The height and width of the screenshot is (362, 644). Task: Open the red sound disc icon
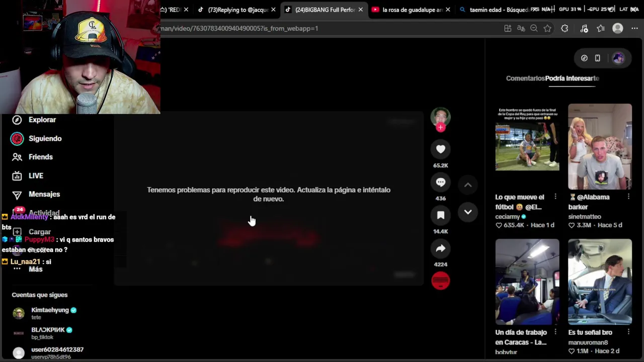[x=441, y=281]
